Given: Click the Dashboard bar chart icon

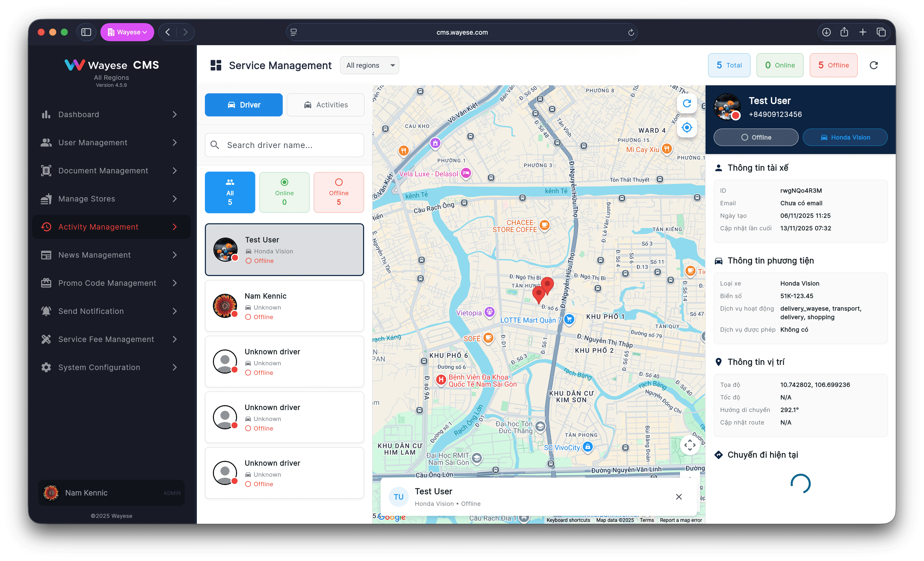Looking at the screenshot, I should [46, 114].
